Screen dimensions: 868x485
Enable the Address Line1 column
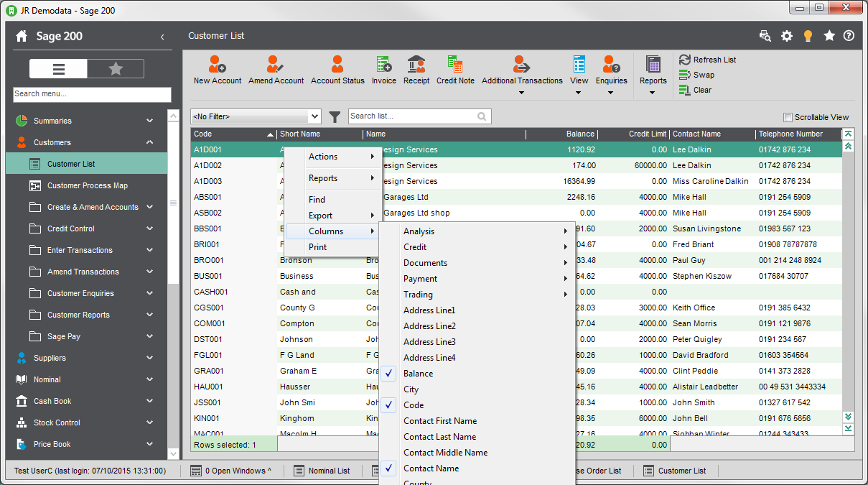pos(477,310)
